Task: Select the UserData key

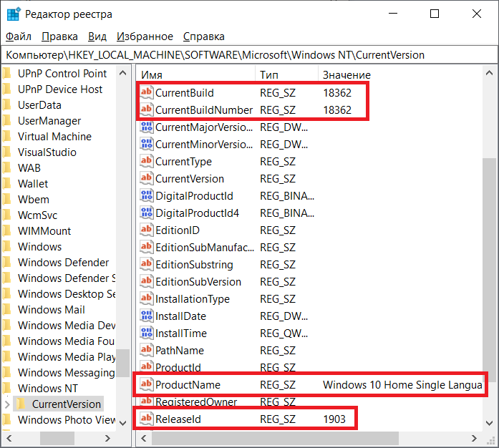Action: coord(39,105)
